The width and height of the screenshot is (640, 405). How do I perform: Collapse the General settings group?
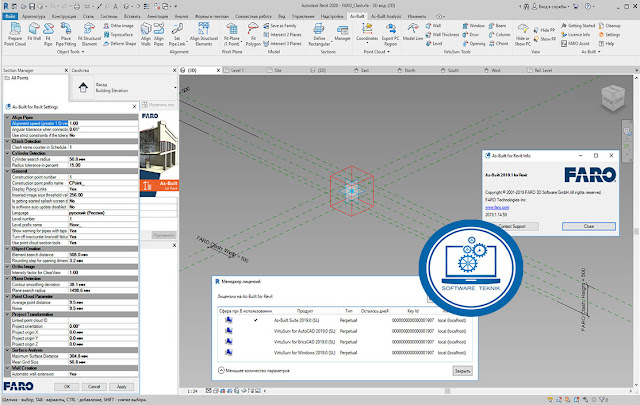(x=7, y=171)
